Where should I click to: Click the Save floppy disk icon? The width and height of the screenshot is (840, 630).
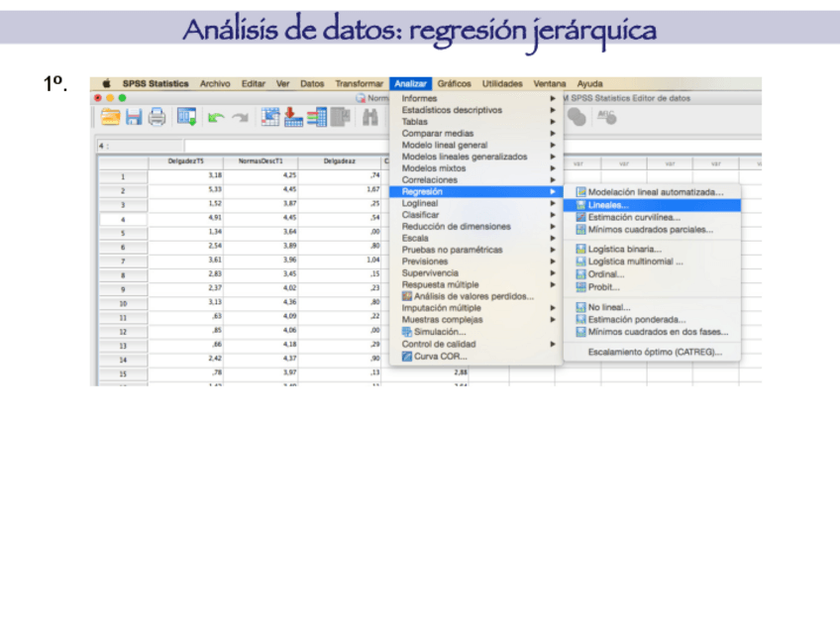pos(134,117)
